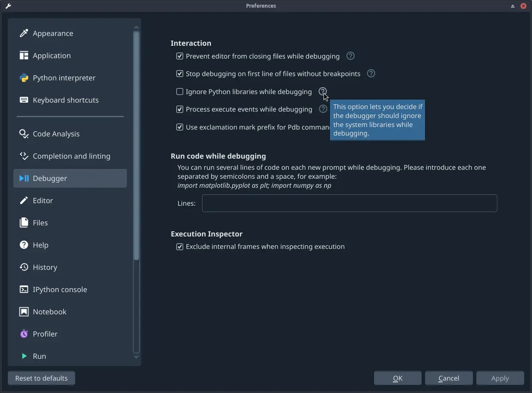Uncheck 'Exclude internal frames when inspecting execution'
532x393 pixels.
pos(179,247)
